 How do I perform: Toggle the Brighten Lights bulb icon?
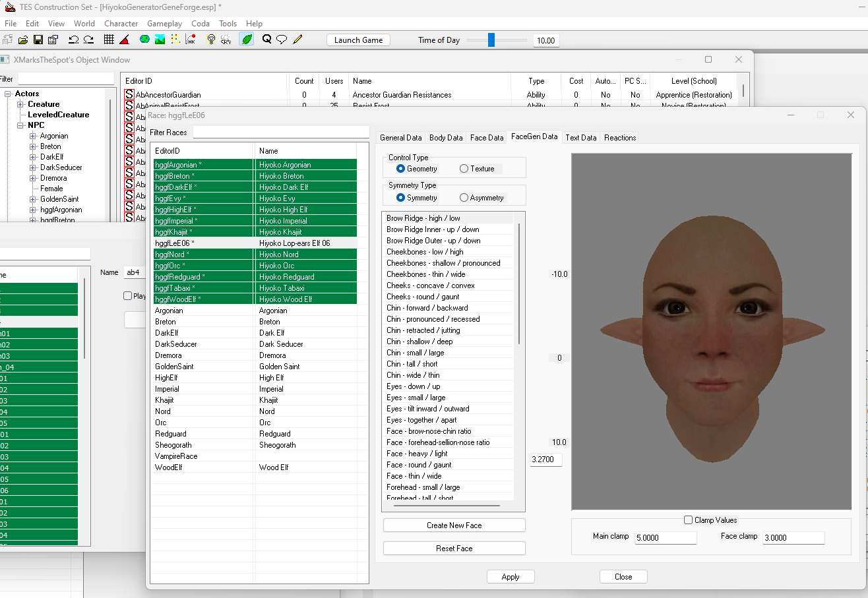point(211,40)
